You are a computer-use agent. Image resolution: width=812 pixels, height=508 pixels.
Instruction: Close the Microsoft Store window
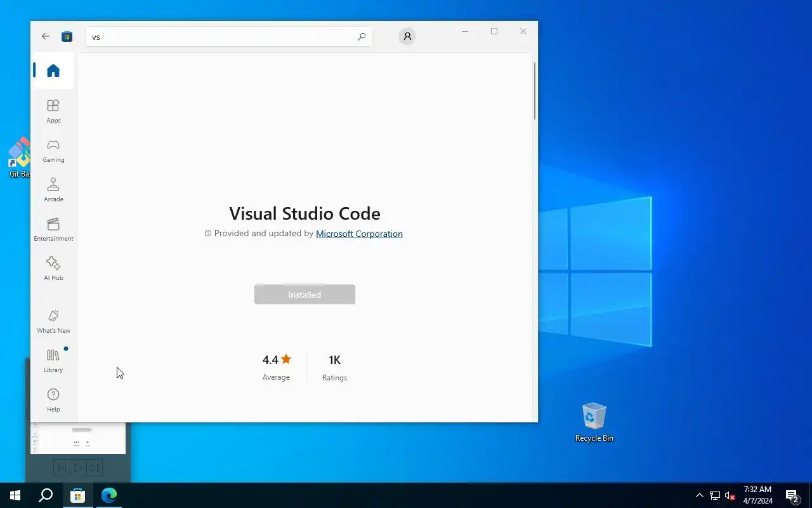click(523, 31)
